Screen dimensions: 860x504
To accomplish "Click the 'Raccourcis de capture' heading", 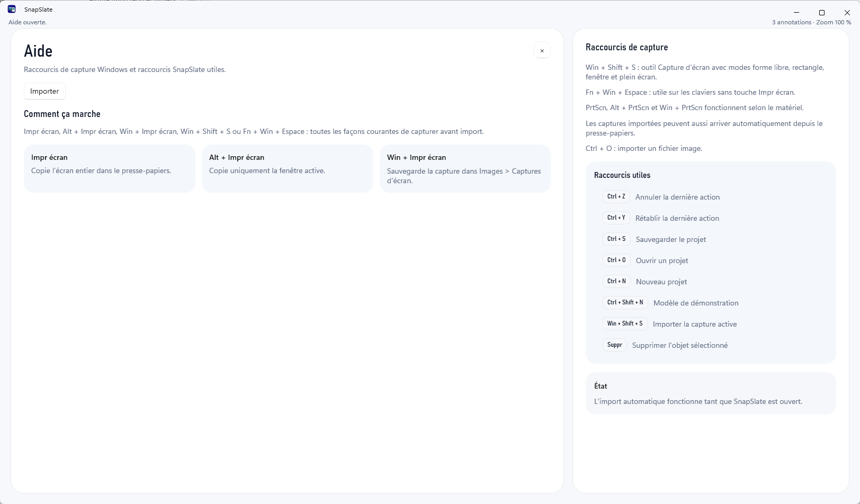I will (x=626, y=47).
